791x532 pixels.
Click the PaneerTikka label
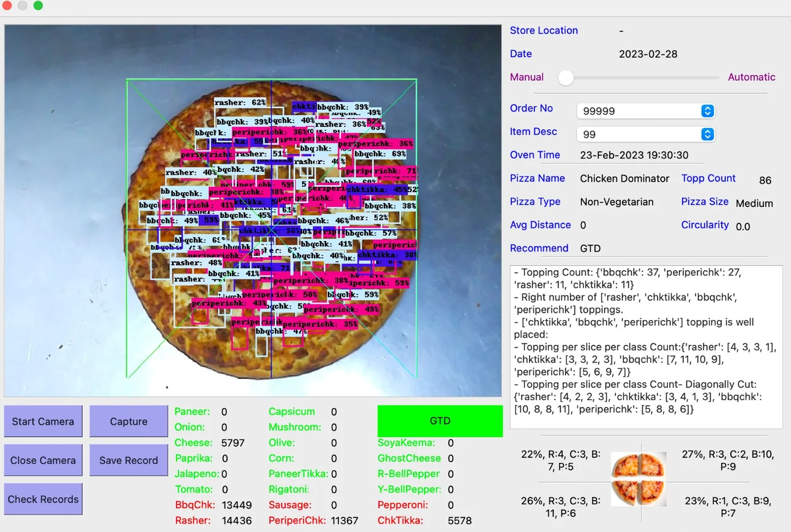pyautogui.click(x=298, y=474)
